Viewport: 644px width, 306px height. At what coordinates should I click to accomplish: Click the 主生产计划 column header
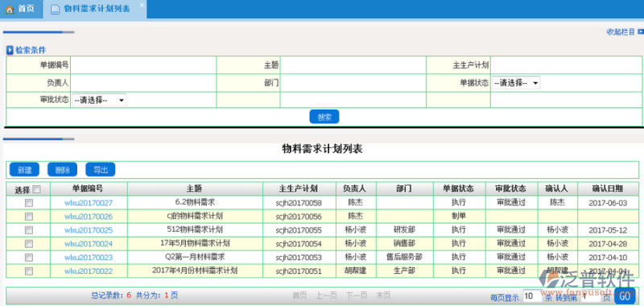pyautogui.click(x=299, y=189)
